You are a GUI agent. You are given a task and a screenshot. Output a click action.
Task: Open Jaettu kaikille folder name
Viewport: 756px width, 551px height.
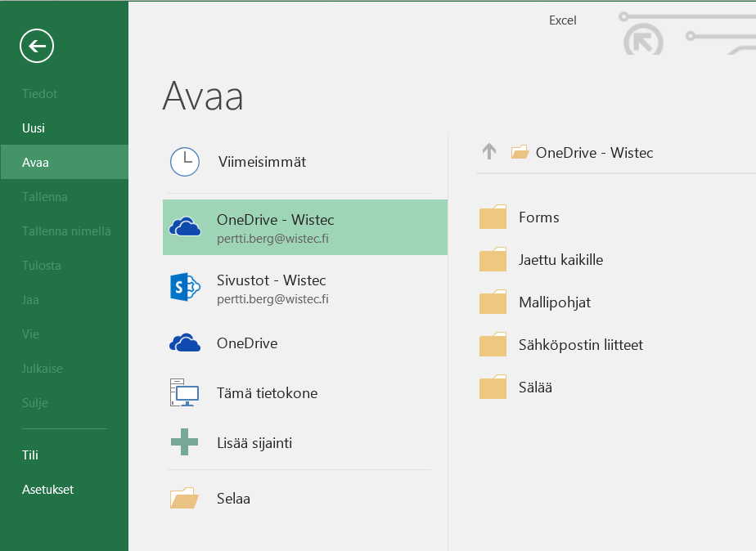(x=560, y=260)
